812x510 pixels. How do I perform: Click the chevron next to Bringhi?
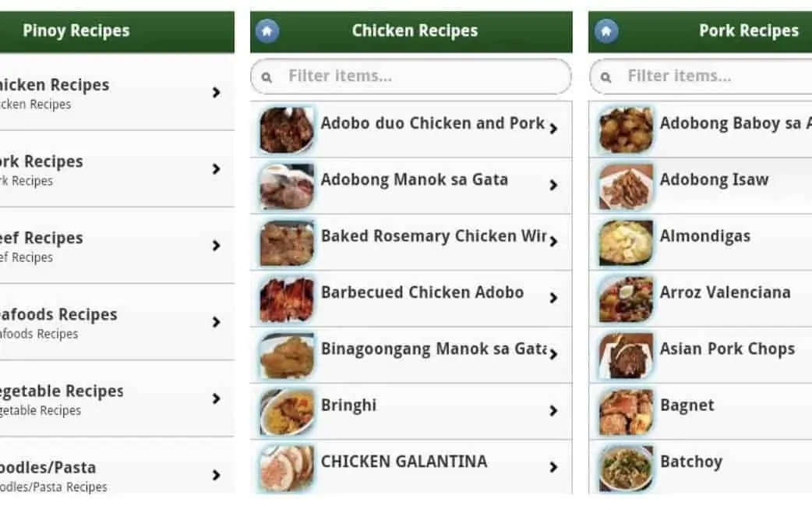tap(553, 411)
